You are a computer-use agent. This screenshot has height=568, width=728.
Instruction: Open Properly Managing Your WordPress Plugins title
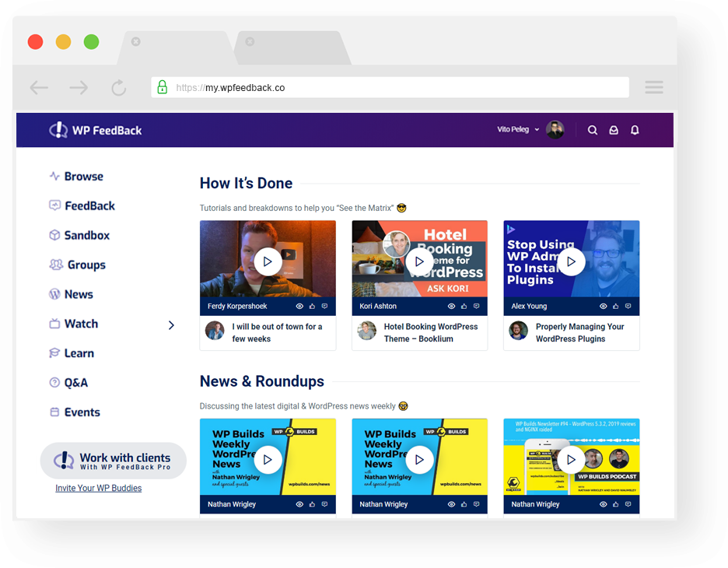pyautogui.click(x=580, y=332)
